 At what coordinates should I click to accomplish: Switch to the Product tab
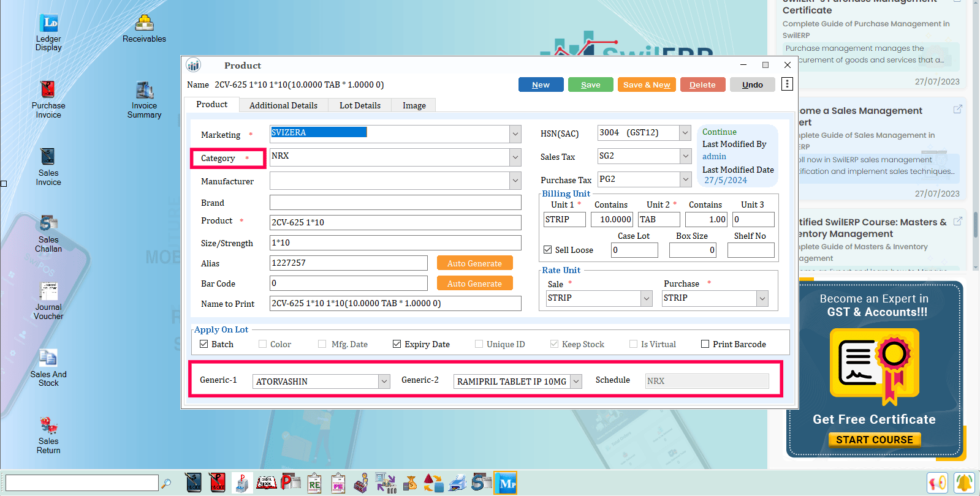click(212, 105)
